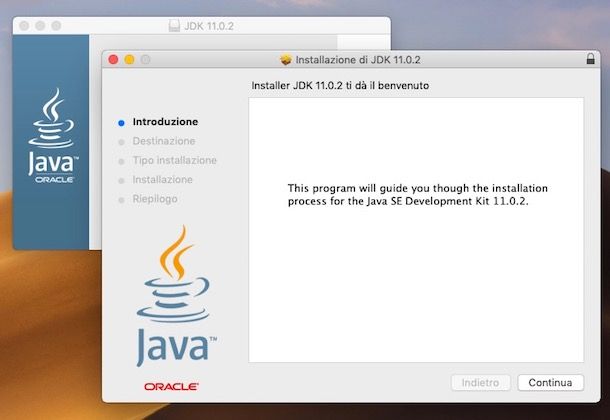This screenshot has width=610, height=420.
Task: Click the blue bullet next to Introduzione
Action: point(121,123)
